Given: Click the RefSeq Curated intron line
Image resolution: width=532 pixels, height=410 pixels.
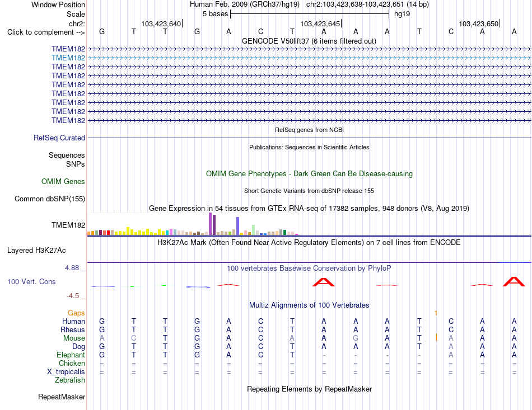Looking at the screenshot, I should point(309,138).
